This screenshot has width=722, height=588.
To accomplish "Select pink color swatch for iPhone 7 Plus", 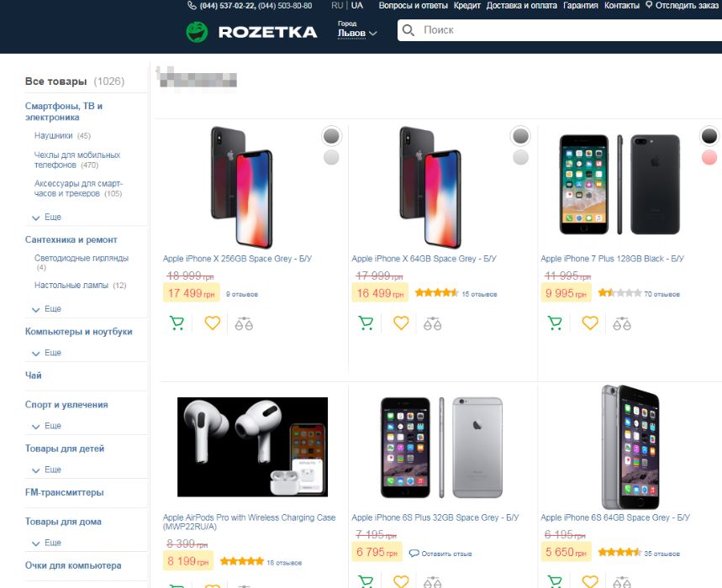I will click(x=709, y=157).
